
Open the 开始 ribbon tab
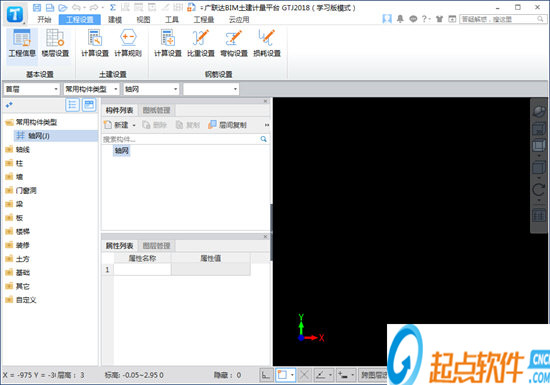[44, 20]
